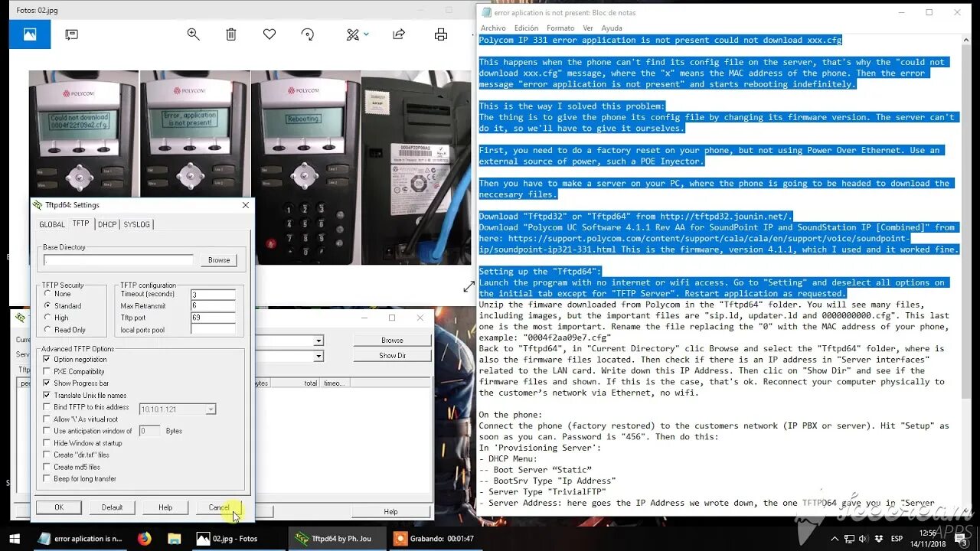The height and width of the screenshot is (551, 980).
Task: Open the Ayuda menu in Notepad
Action: click(x=612, y=28)
